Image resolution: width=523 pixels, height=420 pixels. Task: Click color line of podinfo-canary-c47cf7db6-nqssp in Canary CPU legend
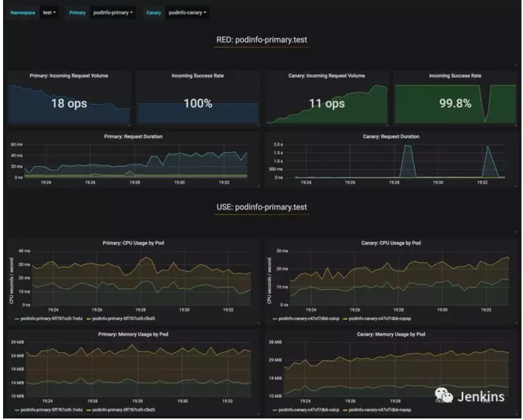coord(345,319)
